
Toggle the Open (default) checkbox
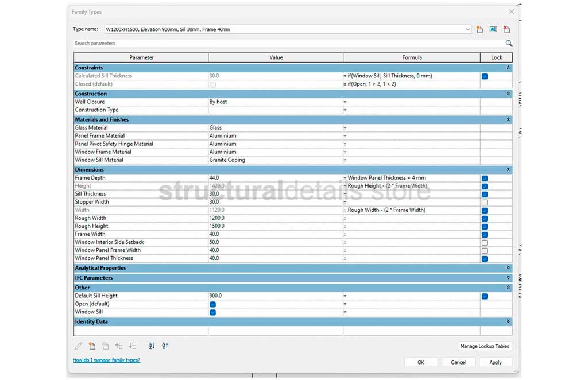tap(213, 304)
